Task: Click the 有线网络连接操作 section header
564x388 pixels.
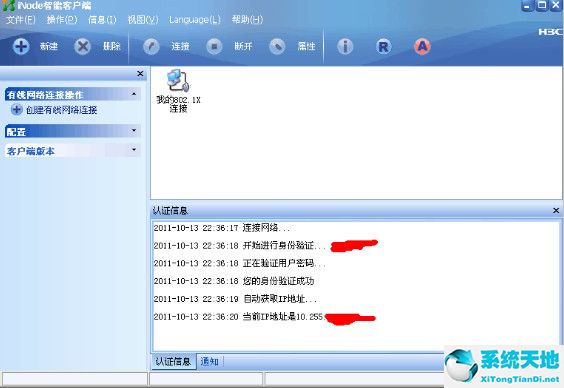Action: coord(72,95)
